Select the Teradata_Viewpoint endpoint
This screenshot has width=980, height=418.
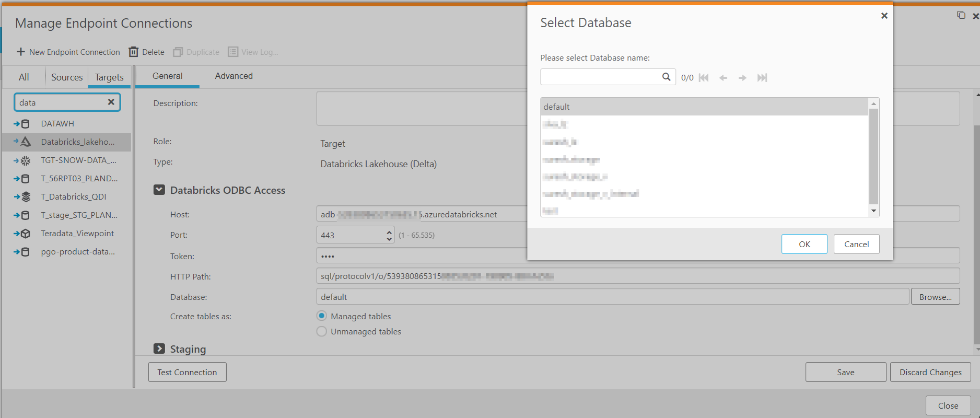point(77,234)
